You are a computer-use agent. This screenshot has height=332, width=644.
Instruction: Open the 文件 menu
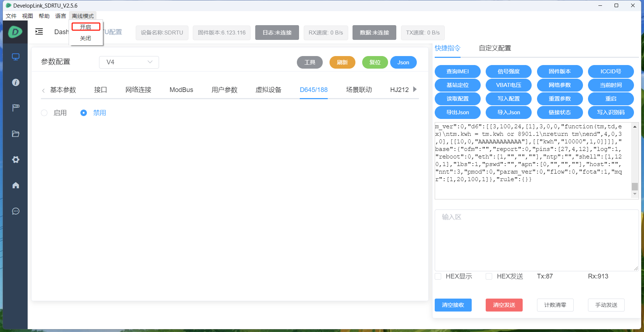pos(11,16)
